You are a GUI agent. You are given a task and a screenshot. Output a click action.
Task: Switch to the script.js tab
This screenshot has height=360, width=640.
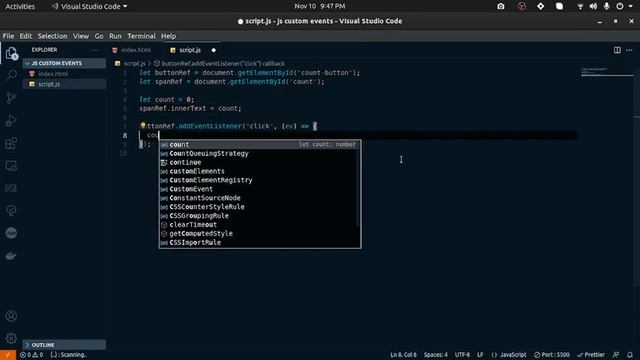pos(190,50)
